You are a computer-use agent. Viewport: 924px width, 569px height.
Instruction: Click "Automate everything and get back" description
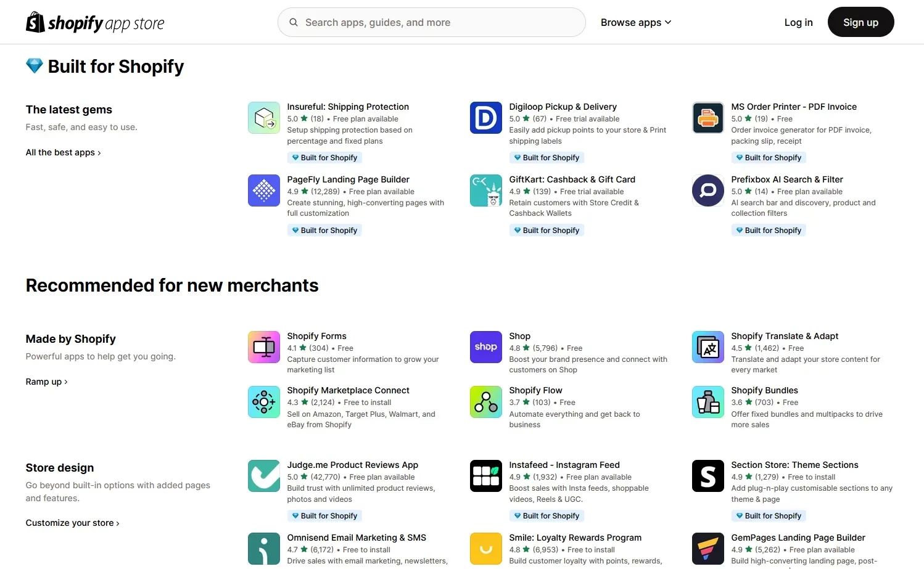(x=574, y=419)
